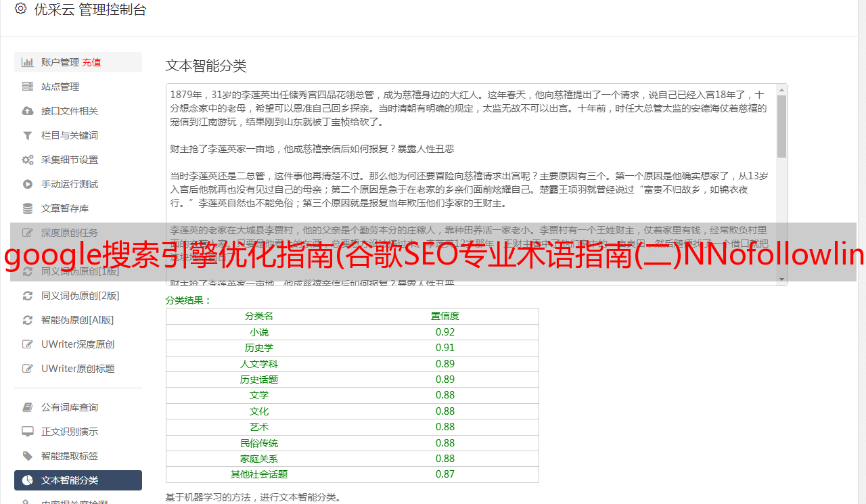This screenshot has width=866, height=504.
Task: Click the 深度原创任务 edit icon
Action: tap(27, 233)
